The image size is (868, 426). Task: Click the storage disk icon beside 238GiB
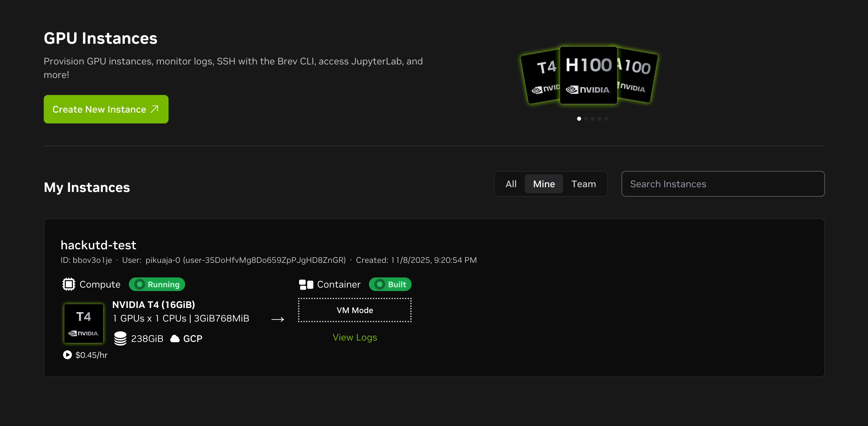pos(120,338)
